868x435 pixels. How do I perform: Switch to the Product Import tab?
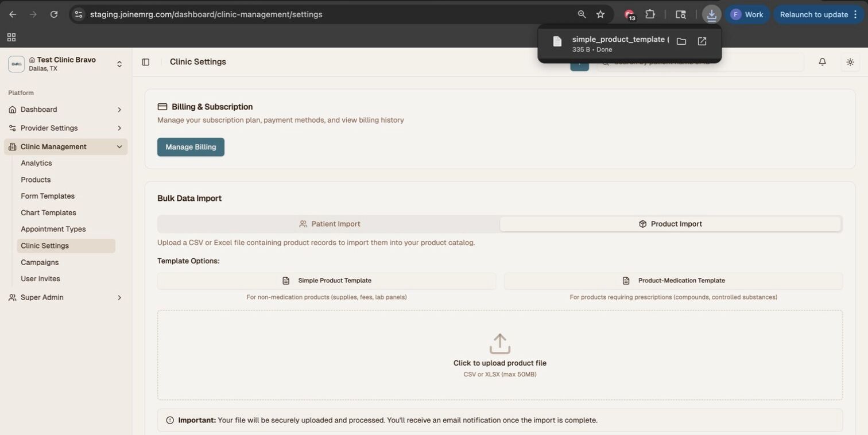point(671,224)
